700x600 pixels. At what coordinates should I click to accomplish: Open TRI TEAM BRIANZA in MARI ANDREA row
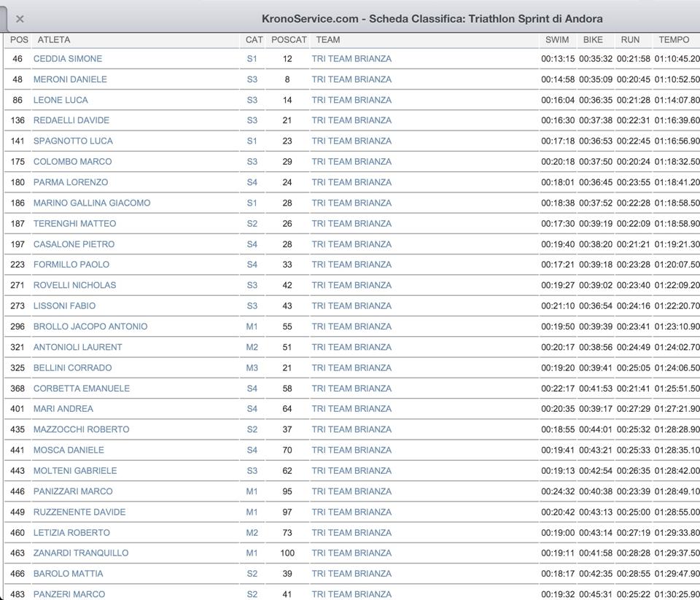pyautogui.click(x=351, y=409)
